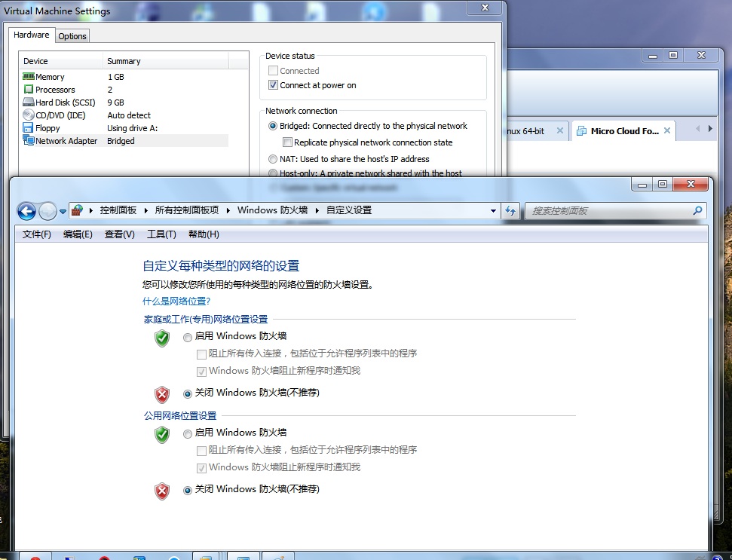Image resolution: width=732 pixels, height=560 pixels.
Task: Refresh the control panel address bar
Action: [x=510, y=211]
